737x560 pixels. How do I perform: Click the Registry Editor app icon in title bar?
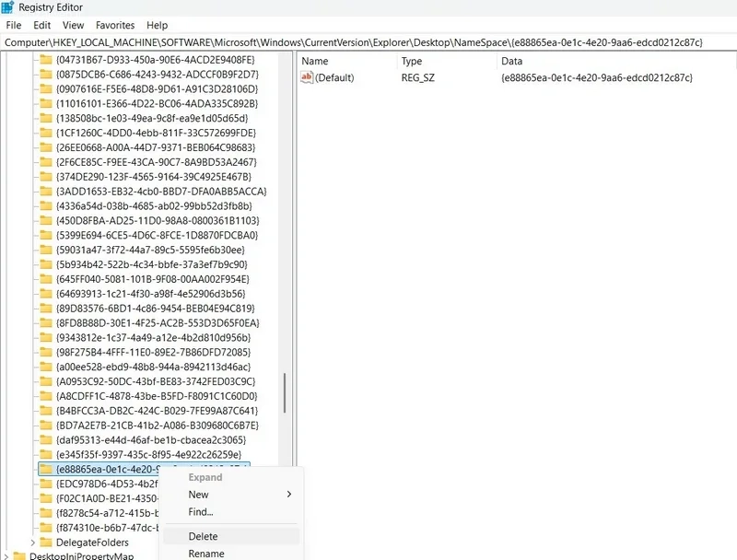pos(7,7)
